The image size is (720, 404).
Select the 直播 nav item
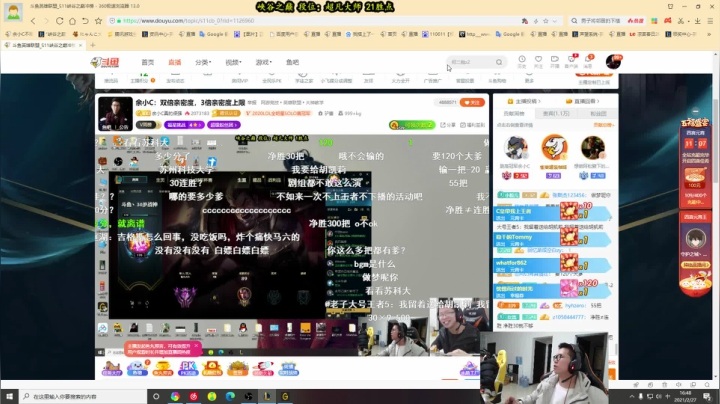tap(174, 62)
